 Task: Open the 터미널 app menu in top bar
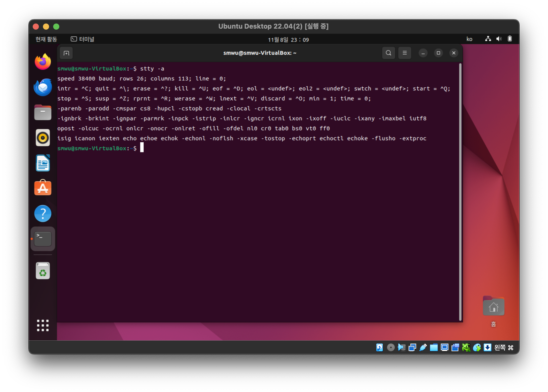tap(83, 39)
